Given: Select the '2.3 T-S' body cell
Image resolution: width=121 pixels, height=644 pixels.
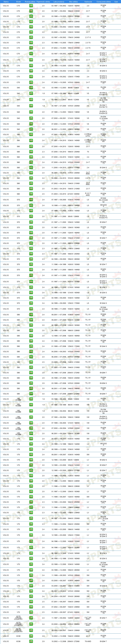Looking at the screenshot, I should [x=88, y=37].
